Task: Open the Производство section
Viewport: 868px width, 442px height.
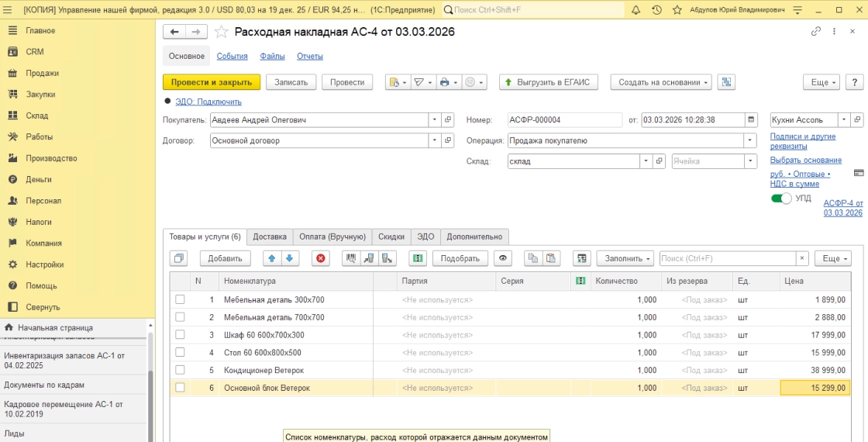Action: 51,158
